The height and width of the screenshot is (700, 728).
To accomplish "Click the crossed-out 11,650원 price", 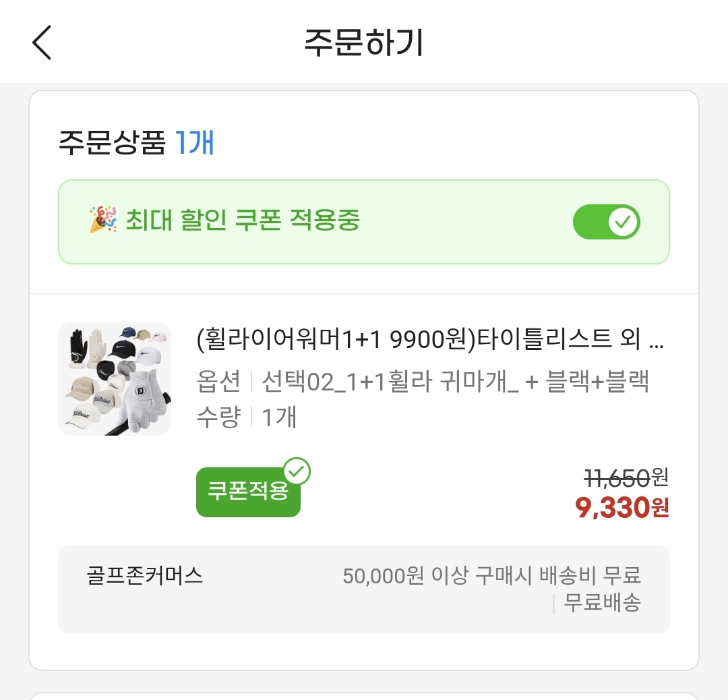I will 626,478.
